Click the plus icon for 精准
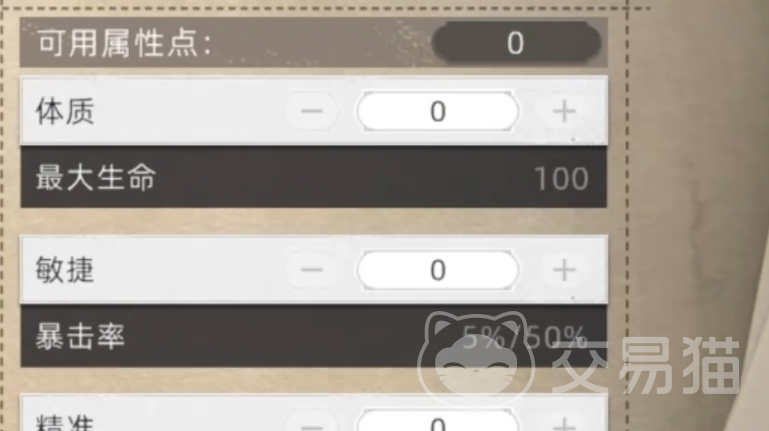 click(564, 424)
